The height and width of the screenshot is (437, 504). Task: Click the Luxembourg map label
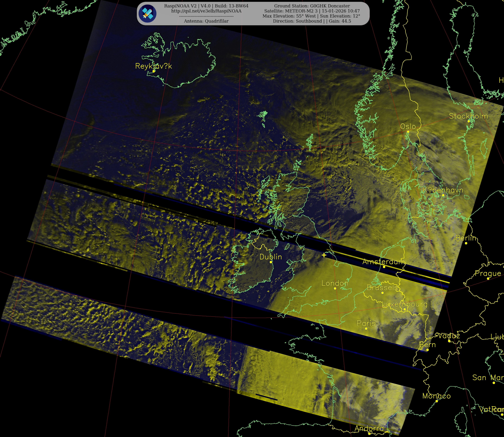click(x=404, y=304)
